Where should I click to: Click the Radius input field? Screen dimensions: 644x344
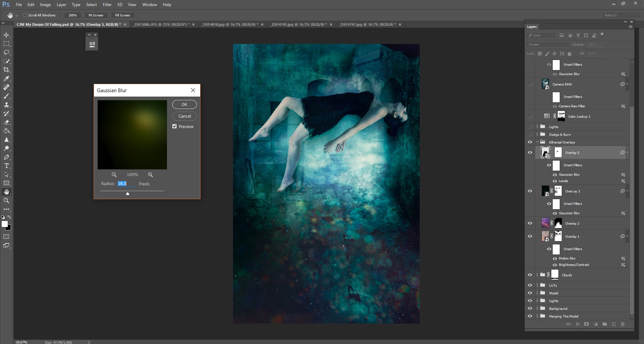click(126, 183)
